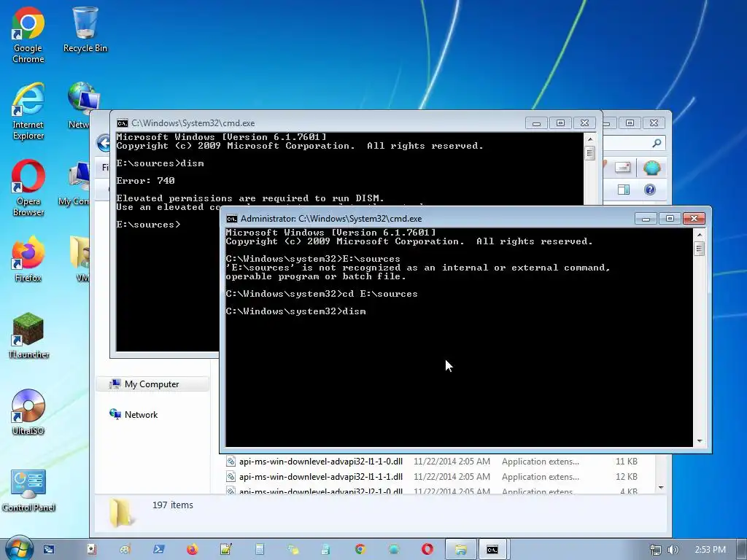
Task: Launch Firefox from the taskbar
Action: [x=193, y=550]
